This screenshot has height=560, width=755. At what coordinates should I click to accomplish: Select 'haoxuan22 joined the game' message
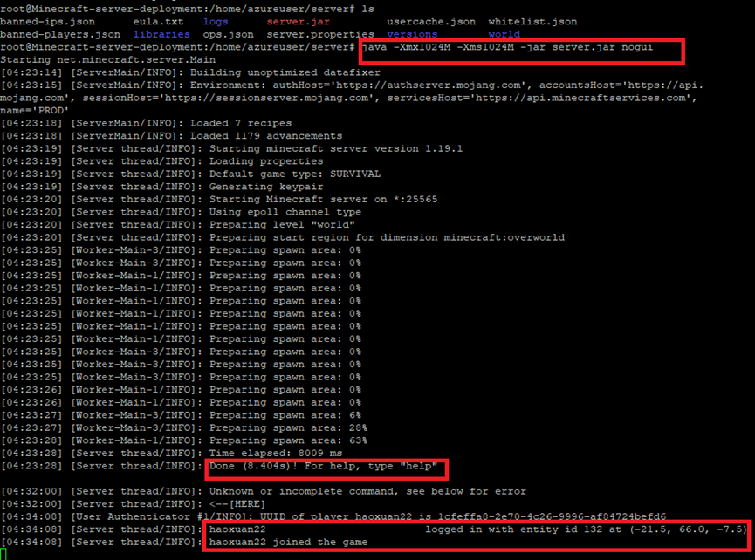(x=288, y=543)
